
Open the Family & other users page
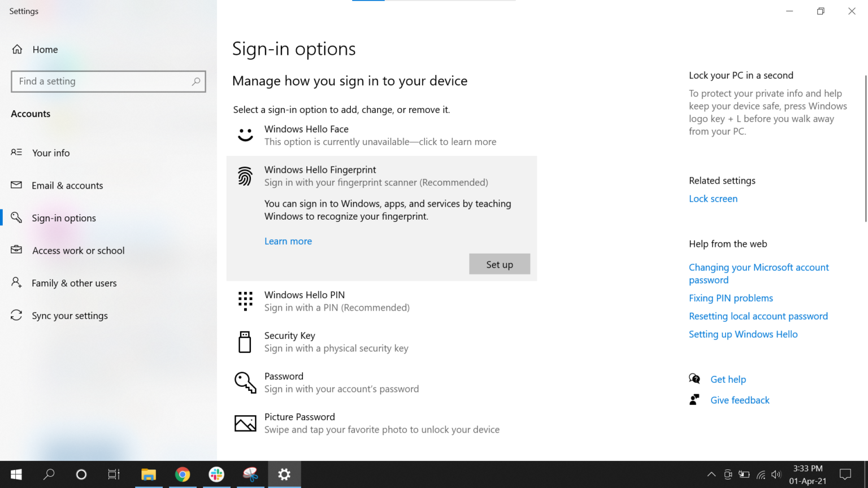coord(73,283)
